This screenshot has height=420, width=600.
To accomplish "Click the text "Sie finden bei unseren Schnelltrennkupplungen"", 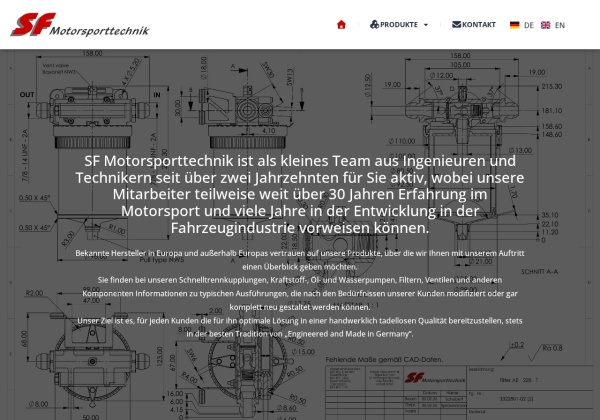I will click(x=300, y=293).
